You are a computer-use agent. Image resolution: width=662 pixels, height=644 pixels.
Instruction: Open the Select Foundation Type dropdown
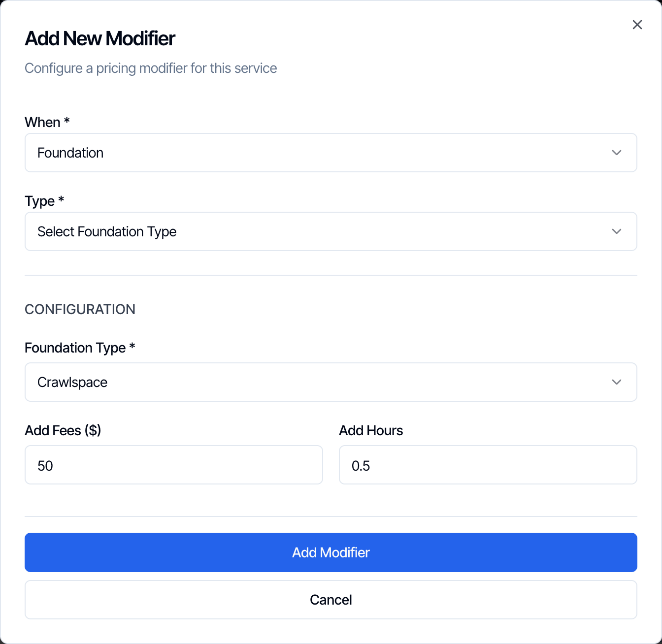331,231
